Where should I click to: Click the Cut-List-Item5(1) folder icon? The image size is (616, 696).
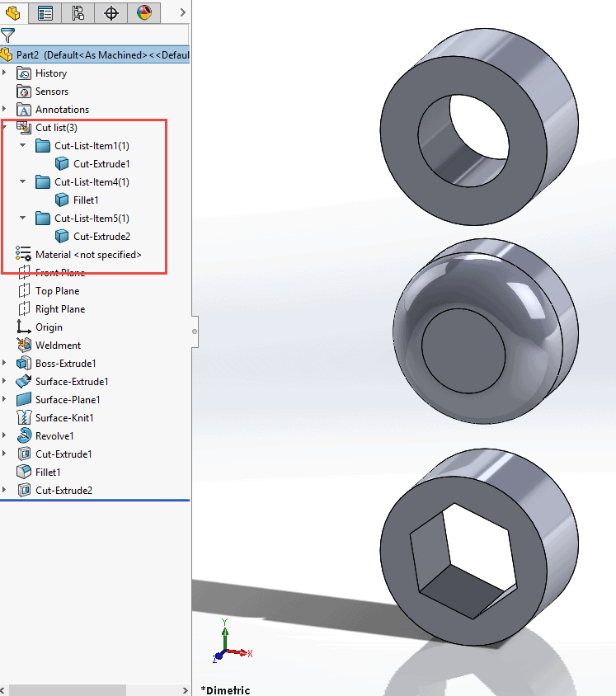point(43,219)
